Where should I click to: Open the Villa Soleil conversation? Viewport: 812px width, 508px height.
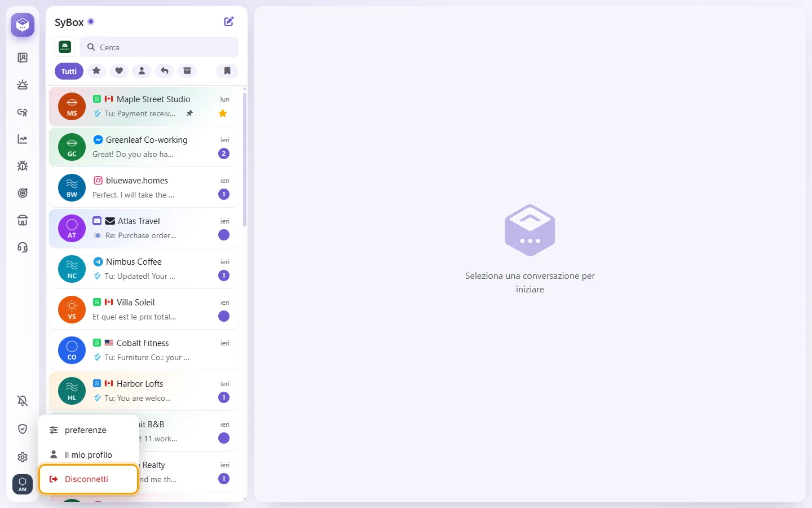point(144,309)
